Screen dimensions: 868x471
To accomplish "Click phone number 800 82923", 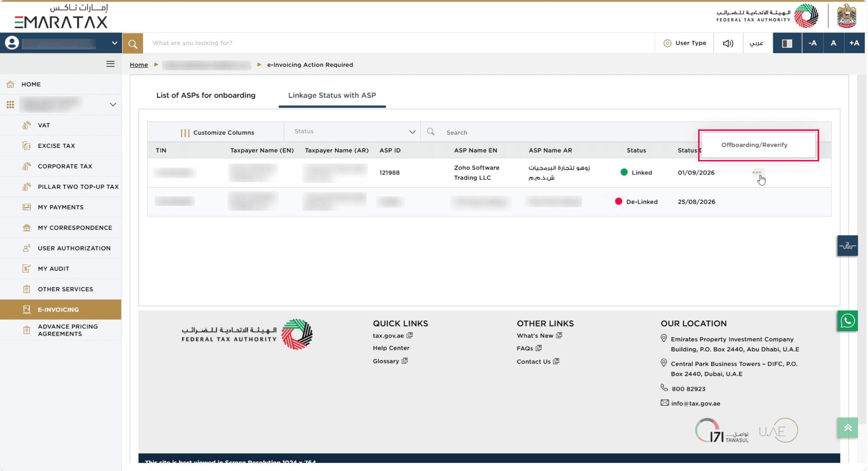I will pos(689,389).
